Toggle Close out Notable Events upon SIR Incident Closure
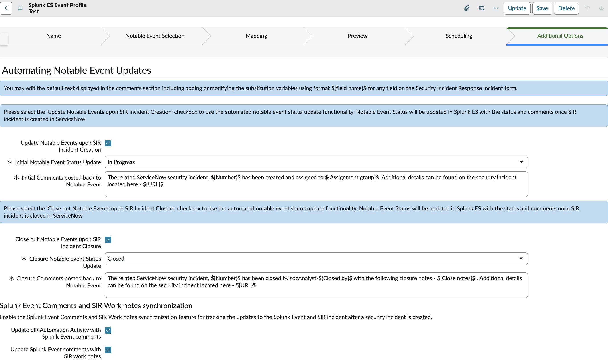Screen dimensions: 608x364 108,240
